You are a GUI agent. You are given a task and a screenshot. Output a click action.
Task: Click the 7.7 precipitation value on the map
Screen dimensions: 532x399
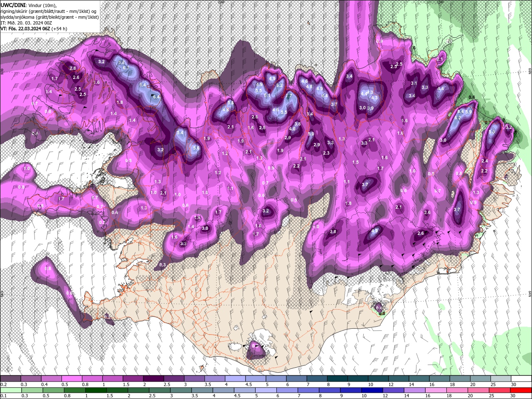[x=289, y=96]
